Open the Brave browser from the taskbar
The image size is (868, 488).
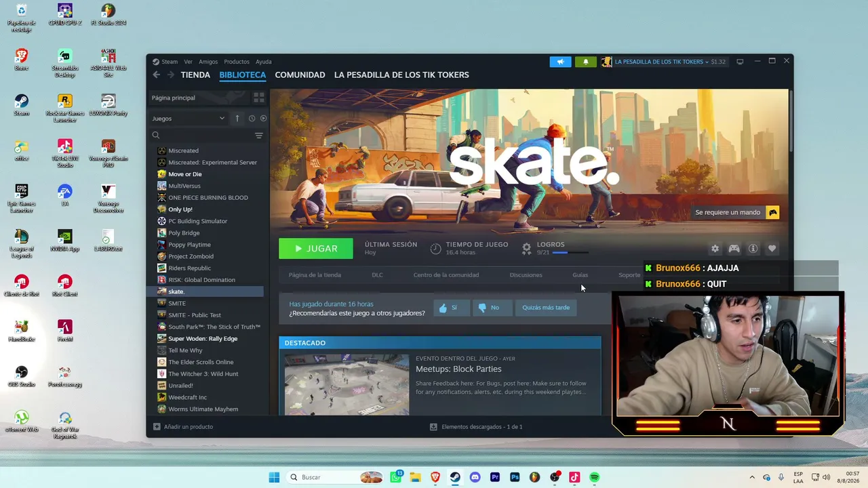(x=435, y=477)
